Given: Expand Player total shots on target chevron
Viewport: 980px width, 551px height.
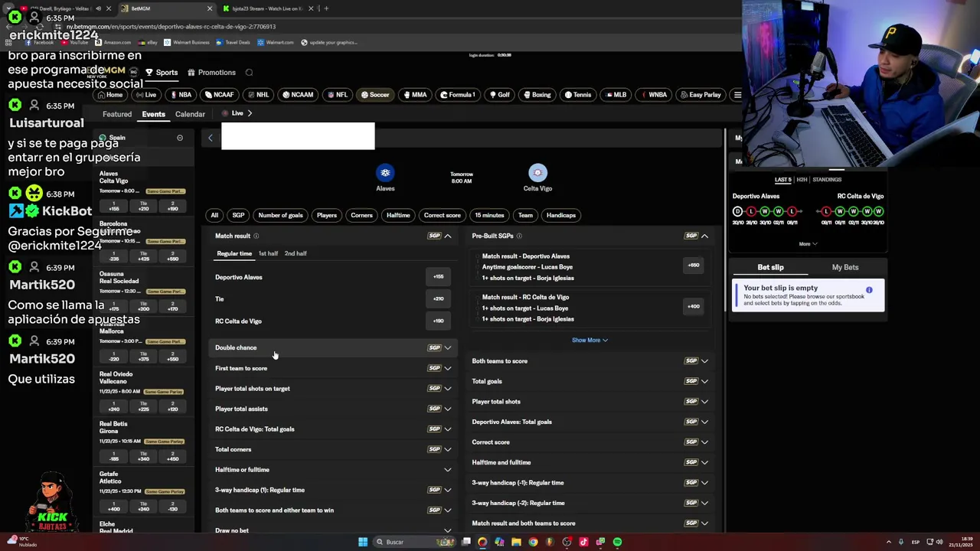Looking at the screenshot, I should [x=448, y=388].
